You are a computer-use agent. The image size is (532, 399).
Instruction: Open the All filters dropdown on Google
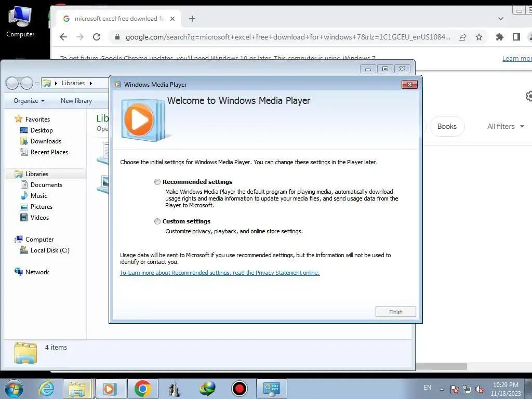[506, 126]
